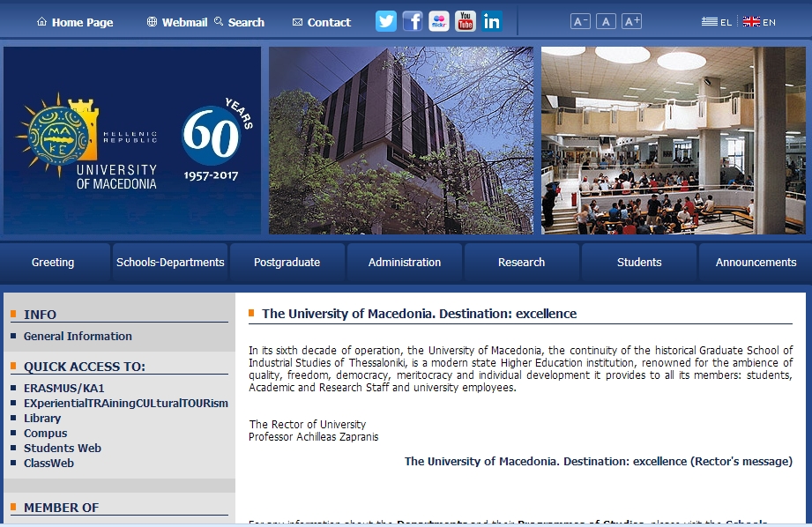Viewport: 812px width, 527px height.
Task: Go to Home Page link
Action: click(82, 22)
